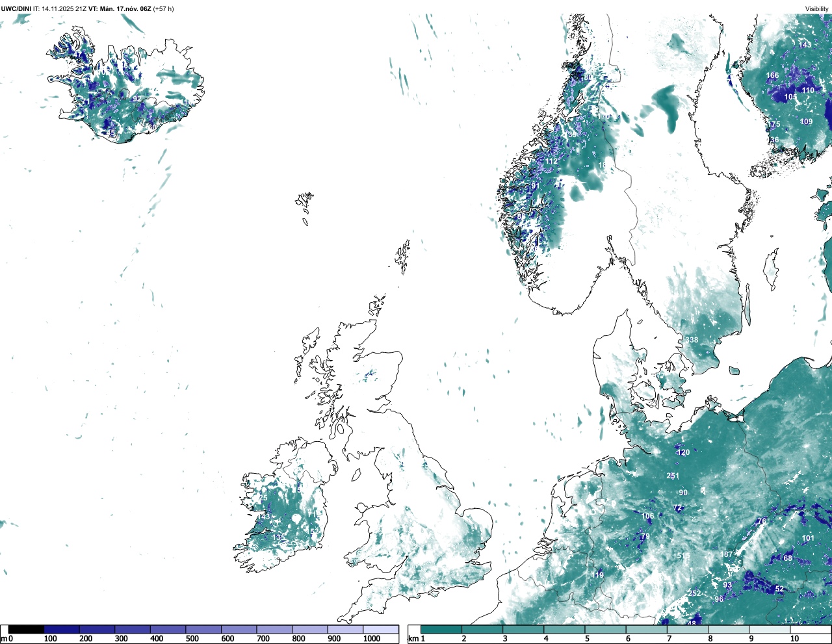Click the 600–700 m legend swatch

pyautogui.click(x=239, y=629)
